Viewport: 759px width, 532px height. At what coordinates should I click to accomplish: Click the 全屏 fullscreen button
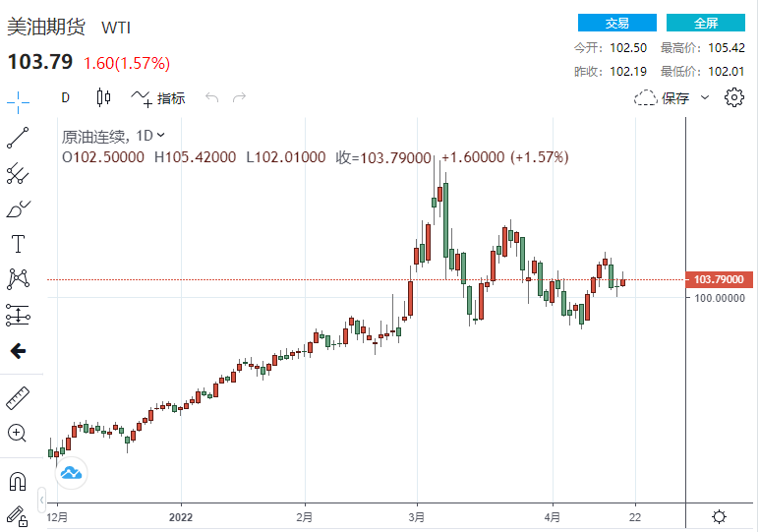[705, 23]
